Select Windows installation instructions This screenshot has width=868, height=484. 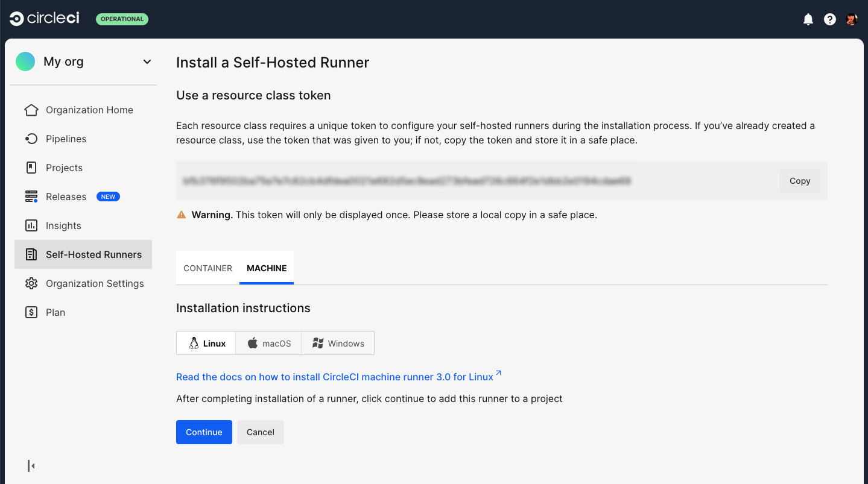coord(338,343)
